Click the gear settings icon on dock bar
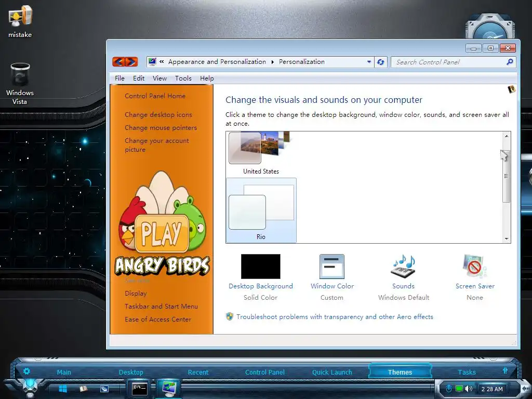The width and height of the screenshot is (532, 399). (x=27, y=371)
